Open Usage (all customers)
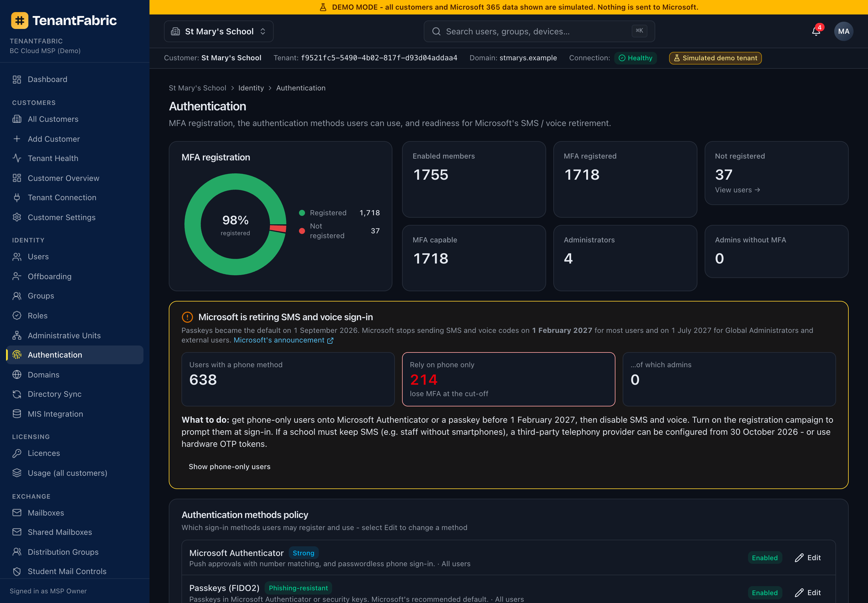 (75, 473)
